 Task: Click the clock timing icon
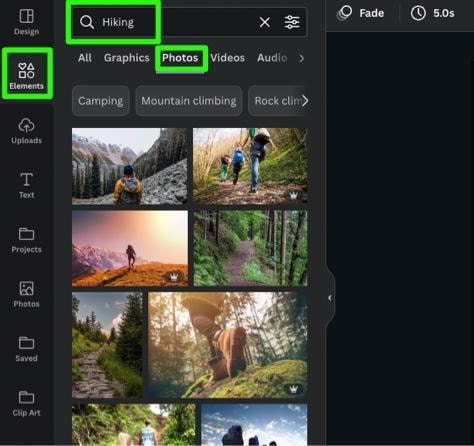(418, 13)
